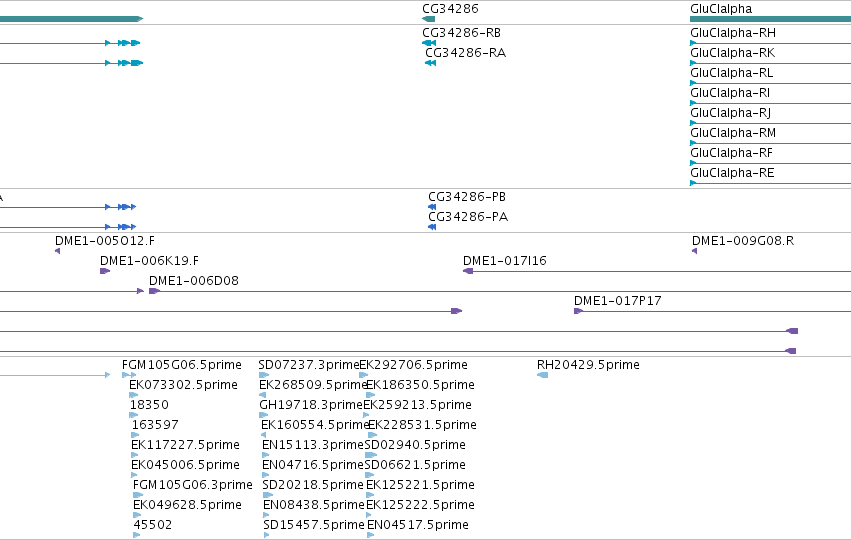Select EST SD06621.5prime
The height and width of the screenshot is (540, 851).
coord(415,465)
